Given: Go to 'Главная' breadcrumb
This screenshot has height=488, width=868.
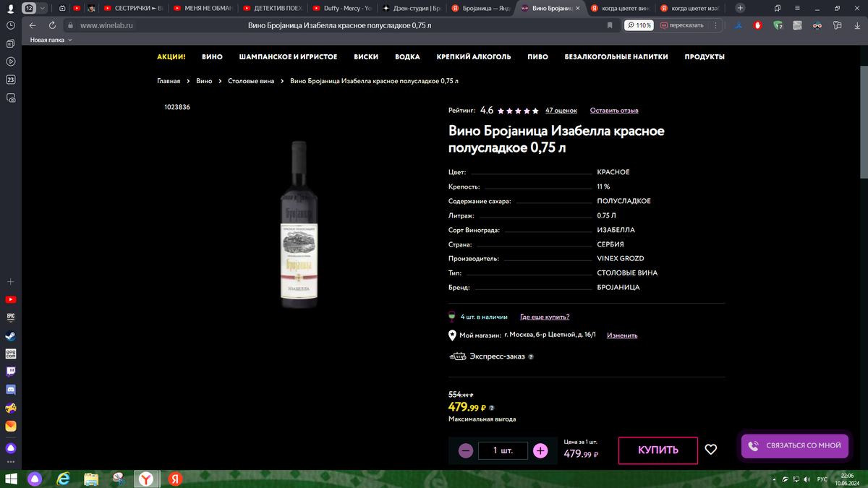Looking at the screenshot, I should pyautogui.click(x=169, y=81).
